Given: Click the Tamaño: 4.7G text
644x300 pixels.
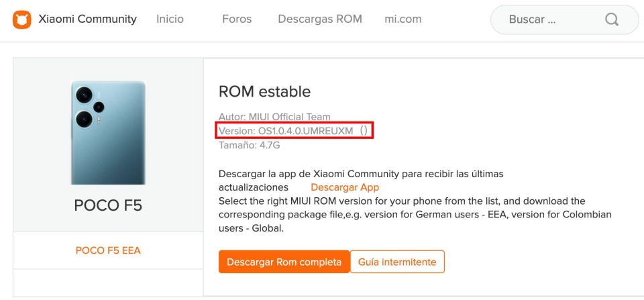Looking at the screenshot, I should [x=250, y=145].
